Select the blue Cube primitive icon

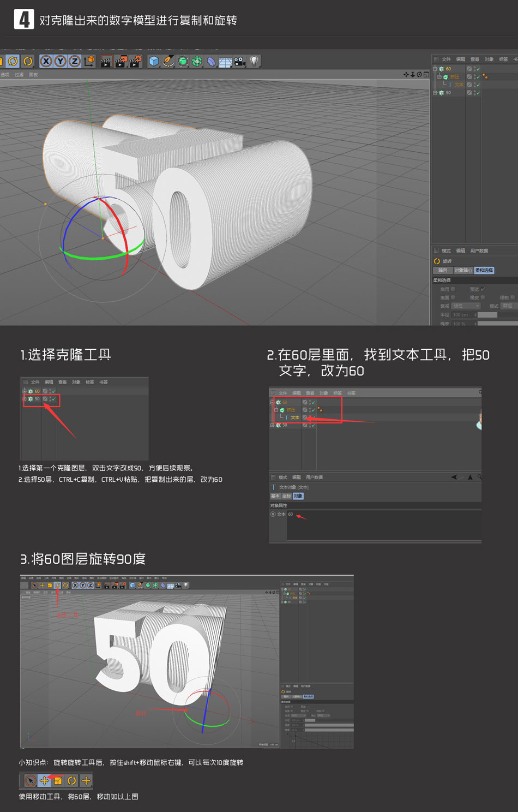click(x=154, y=61)
